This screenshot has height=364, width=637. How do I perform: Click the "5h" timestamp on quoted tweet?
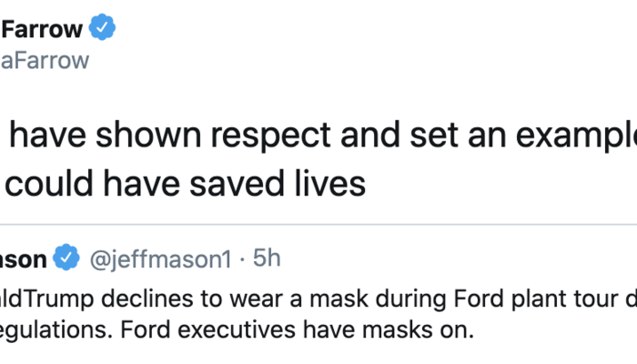[x=266, y=259]
